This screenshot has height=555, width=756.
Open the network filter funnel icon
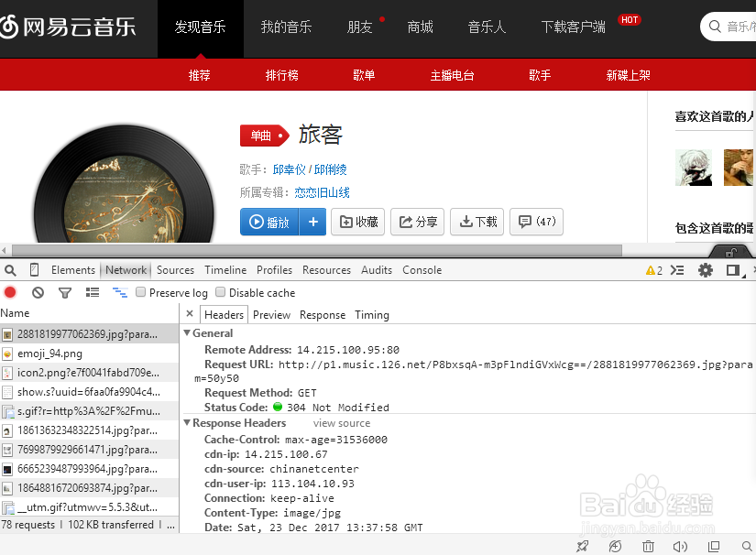click(x=65, y=292)
